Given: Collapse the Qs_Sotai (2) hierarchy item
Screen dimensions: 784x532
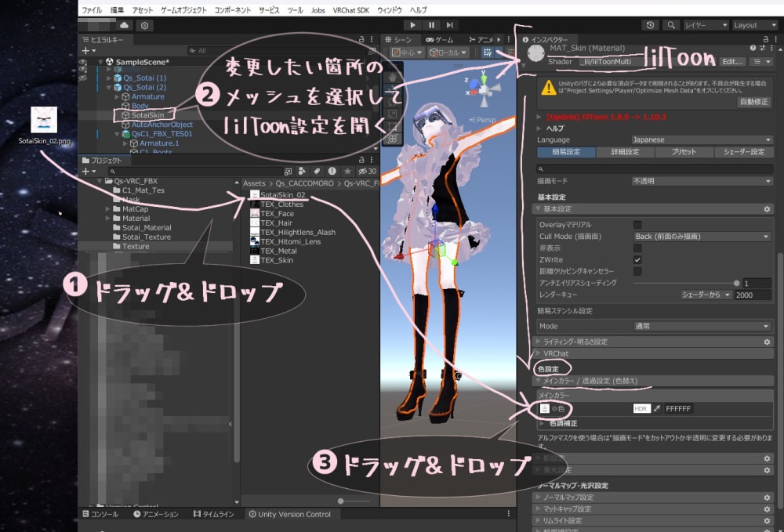Looking at the screenshot, I should [110, 87].
